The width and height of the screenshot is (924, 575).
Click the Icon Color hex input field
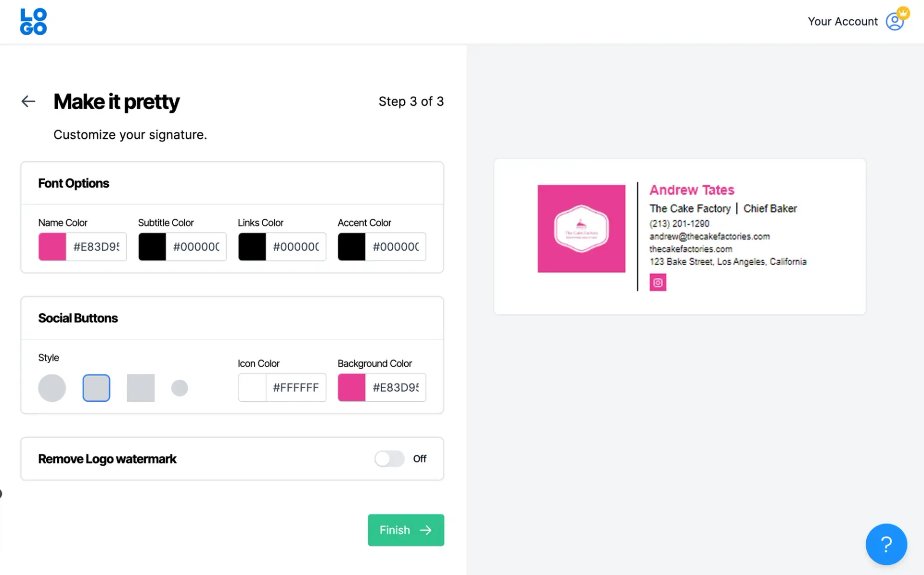pyautogui.click(x=295, y=387)
